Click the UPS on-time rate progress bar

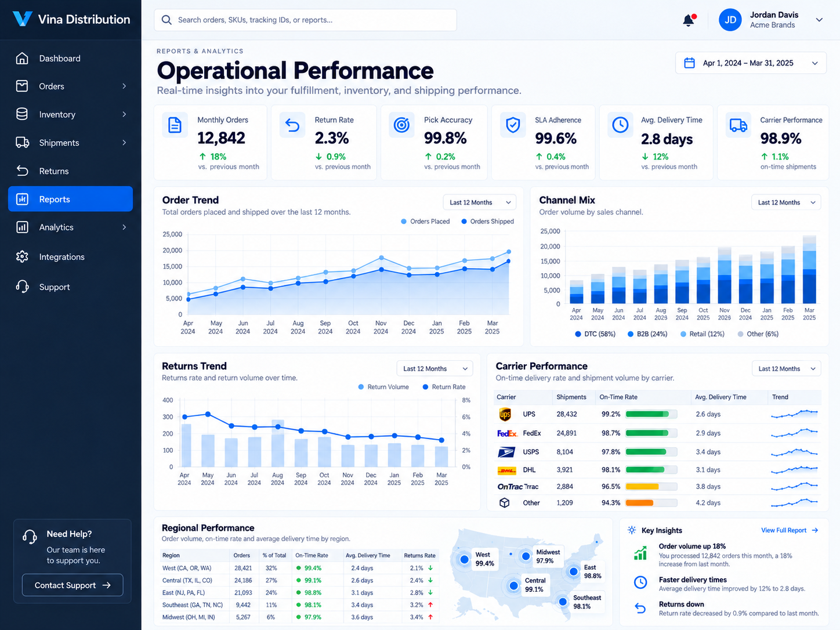[651, 414]
